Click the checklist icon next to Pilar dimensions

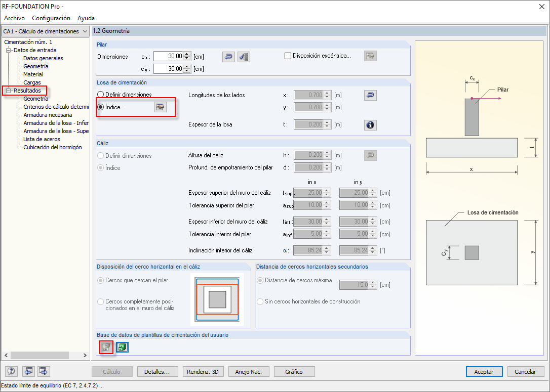pos(244,57)
